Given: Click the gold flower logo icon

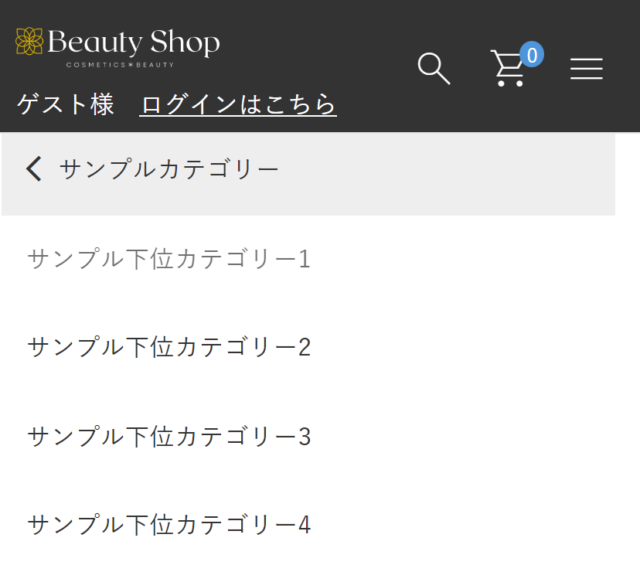Looking at the screenshot, I should (30, 42).
